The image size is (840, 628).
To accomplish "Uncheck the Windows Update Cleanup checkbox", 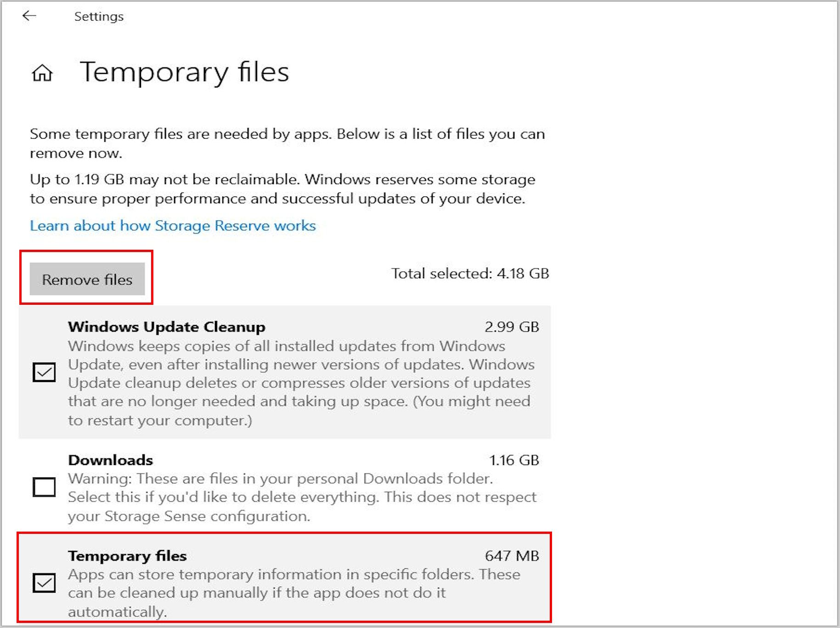I will tap(44, 372).
